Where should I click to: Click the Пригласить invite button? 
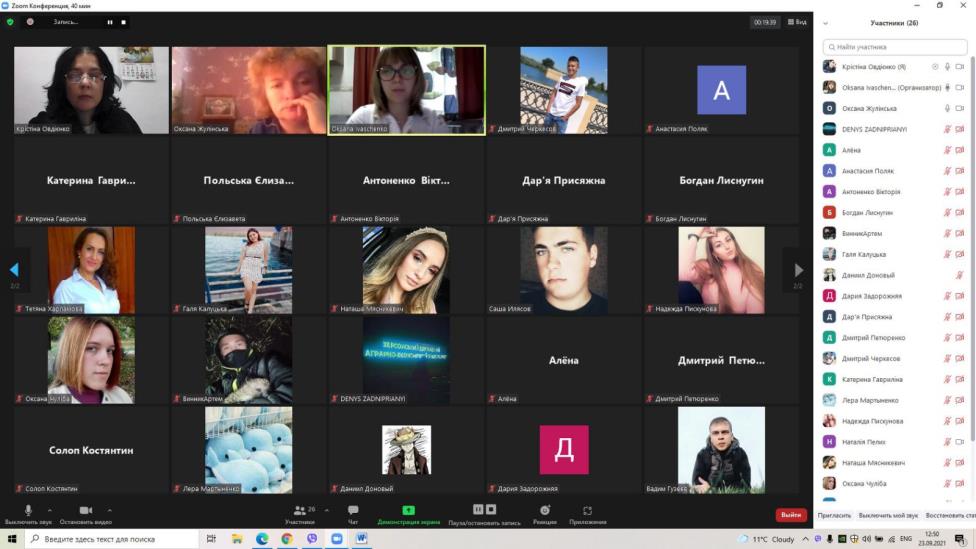coord(834,515)
